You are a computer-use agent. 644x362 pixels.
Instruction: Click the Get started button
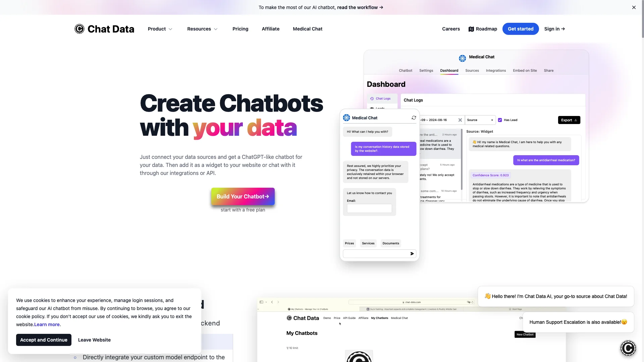tap(521, 29)
